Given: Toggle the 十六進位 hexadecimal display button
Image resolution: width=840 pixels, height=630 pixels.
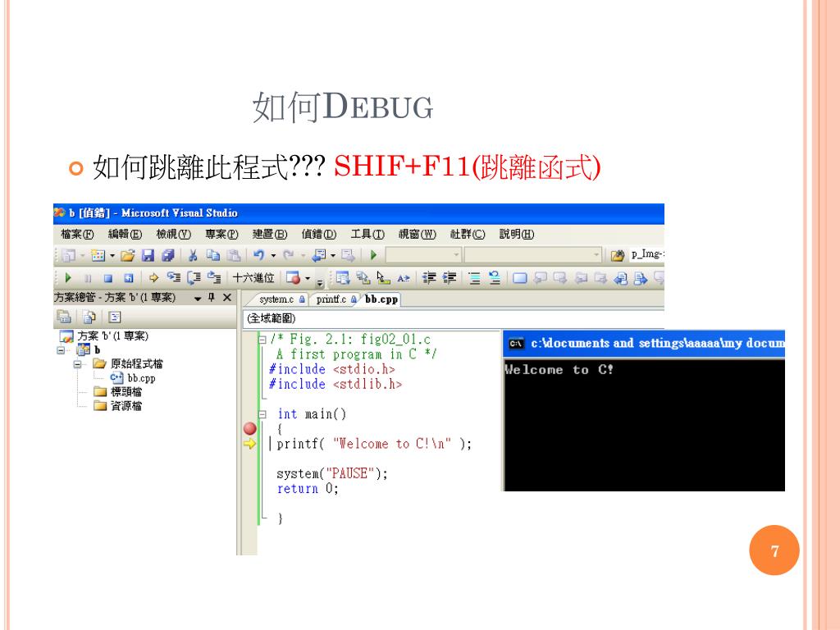Looking at the screenshot, I should [x=253, y=277].
